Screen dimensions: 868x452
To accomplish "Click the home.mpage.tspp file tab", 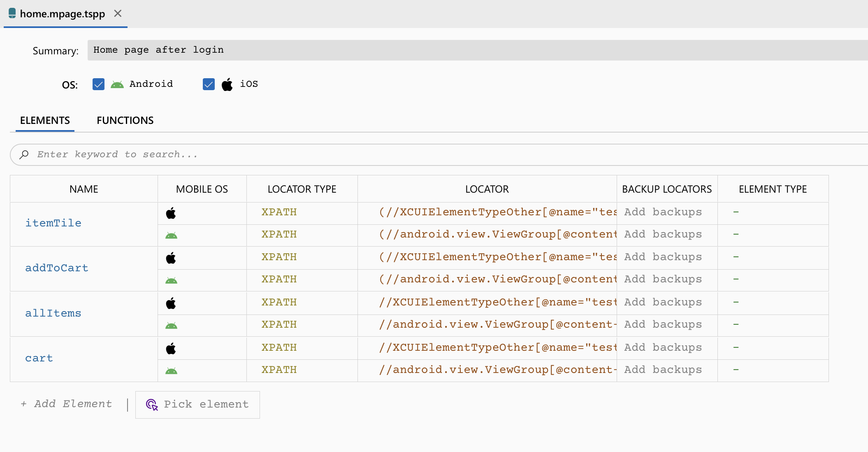I will pos(62,14).
